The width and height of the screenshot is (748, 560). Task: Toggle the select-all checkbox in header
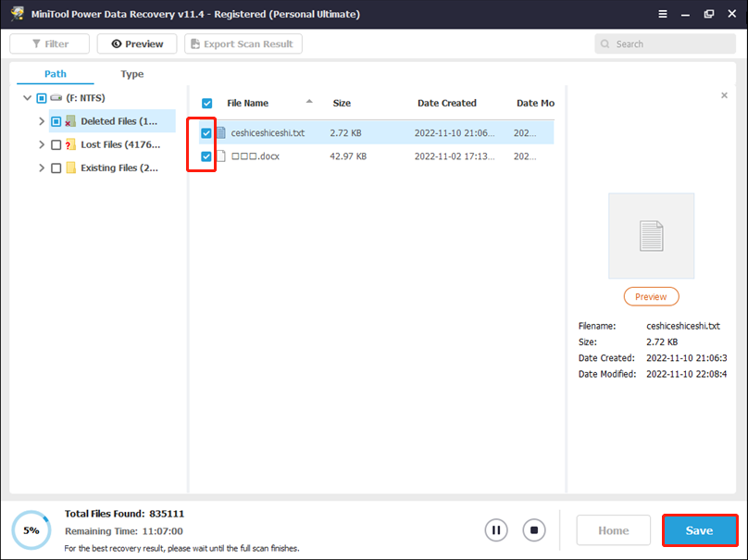click(x=207, y=103)
